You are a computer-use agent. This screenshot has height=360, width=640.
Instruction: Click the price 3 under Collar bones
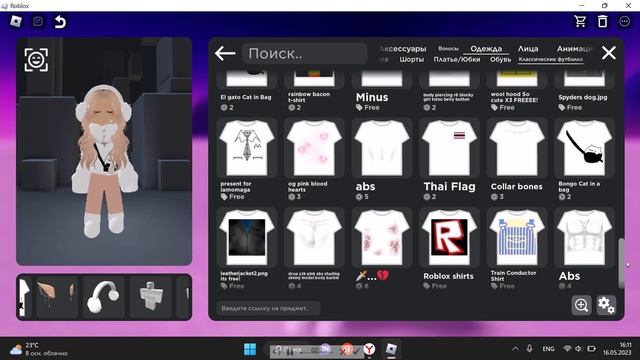point(497,197)
